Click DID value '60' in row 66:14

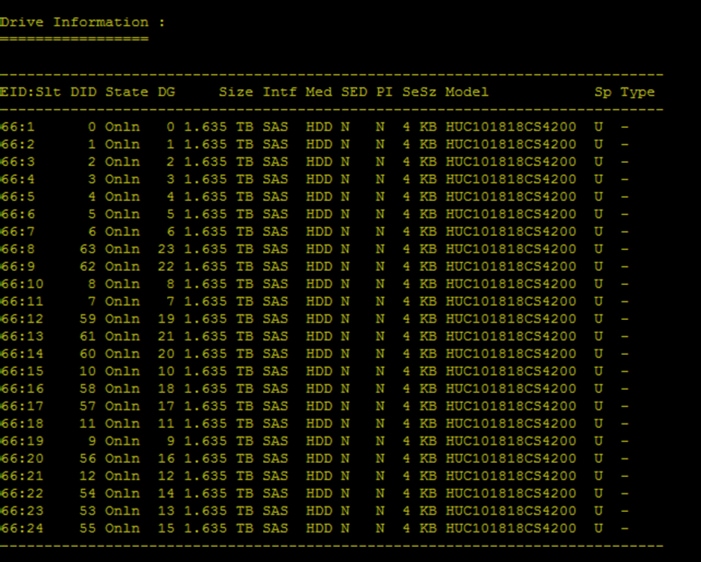pos(88,354)
